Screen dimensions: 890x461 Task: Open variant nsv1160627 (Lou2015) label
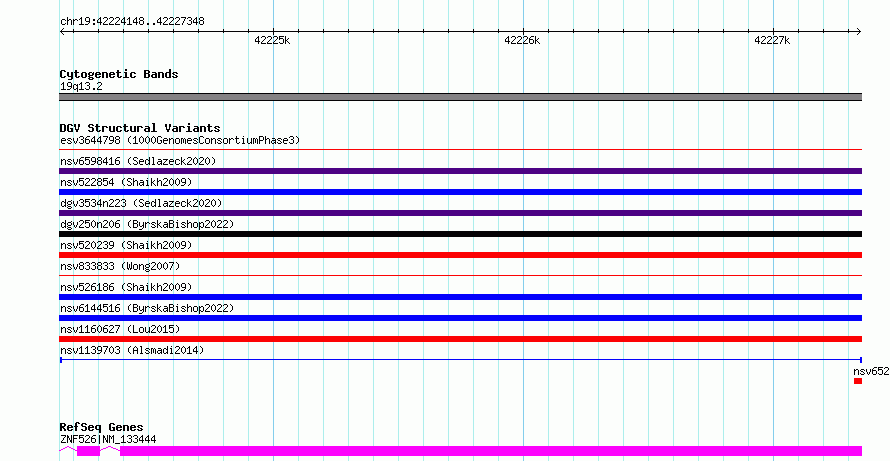[120, 329]
